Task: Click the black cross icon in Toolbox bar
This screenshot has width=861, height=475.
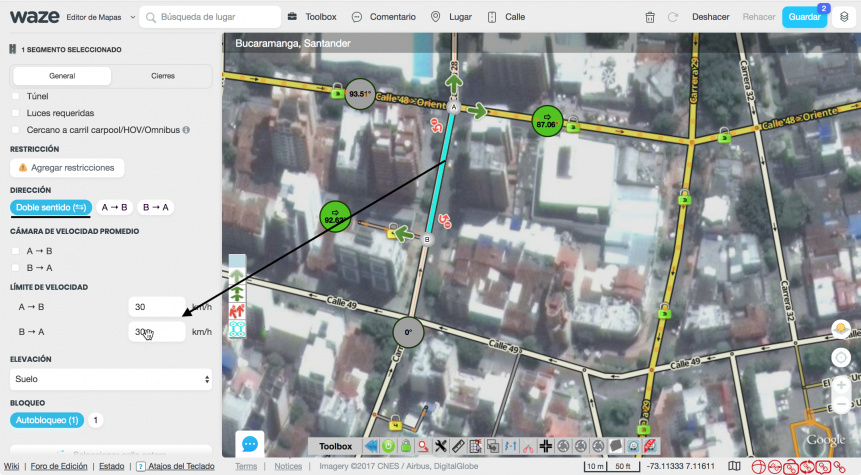Action: [546, 446]
